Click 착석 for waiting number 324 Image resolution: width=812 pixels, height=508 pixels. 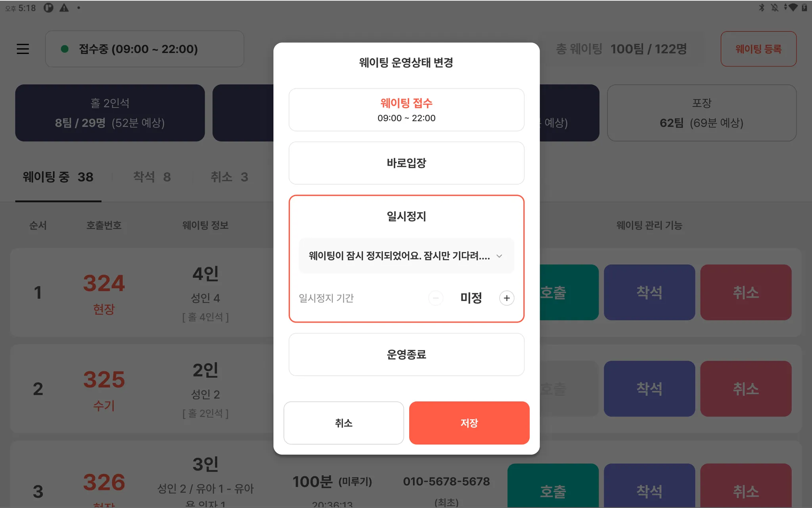pyautogui.click(x=649, y=292)
